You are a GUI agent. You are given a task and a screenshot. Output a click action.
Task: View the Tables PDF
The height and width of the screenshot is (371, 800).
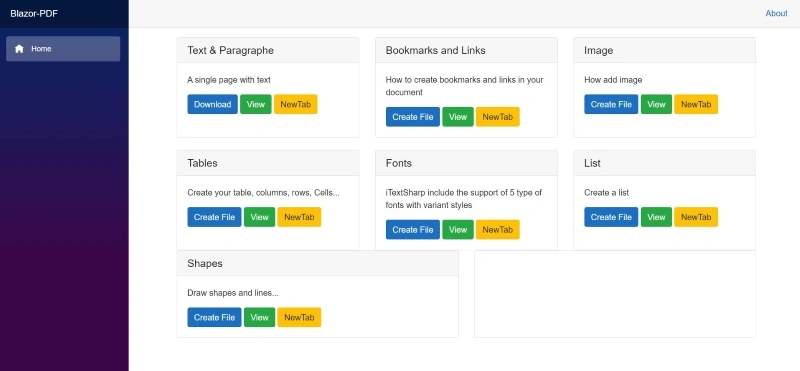[x=259, y=217]
